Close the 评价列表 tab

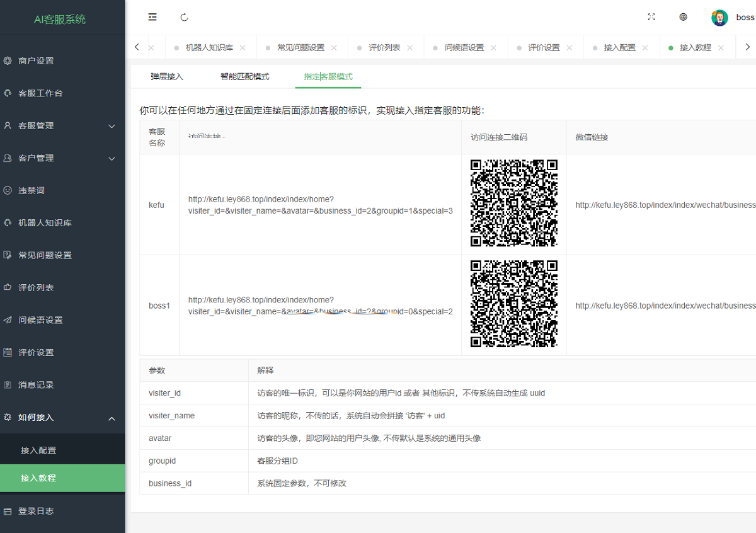coord(410,48)
